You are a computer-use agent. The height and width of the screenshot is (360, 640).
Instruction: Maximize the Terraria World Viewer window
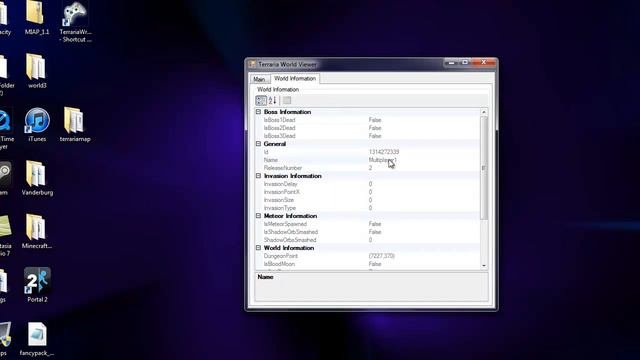pos(464,63)
